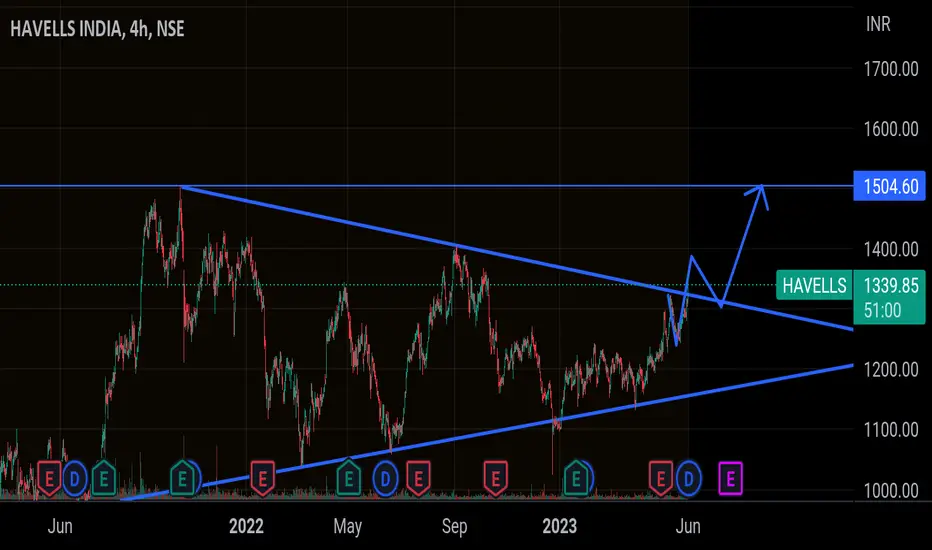Click the 1100.00 price axis value

point(891,429)
